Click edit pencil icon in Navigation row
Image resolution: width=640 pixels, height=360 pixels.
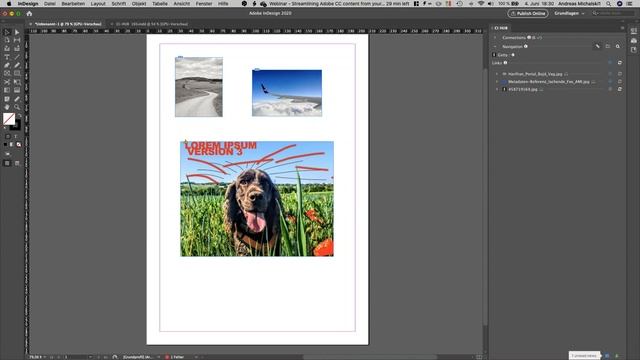pyautogui.click(x=598, y=47)
